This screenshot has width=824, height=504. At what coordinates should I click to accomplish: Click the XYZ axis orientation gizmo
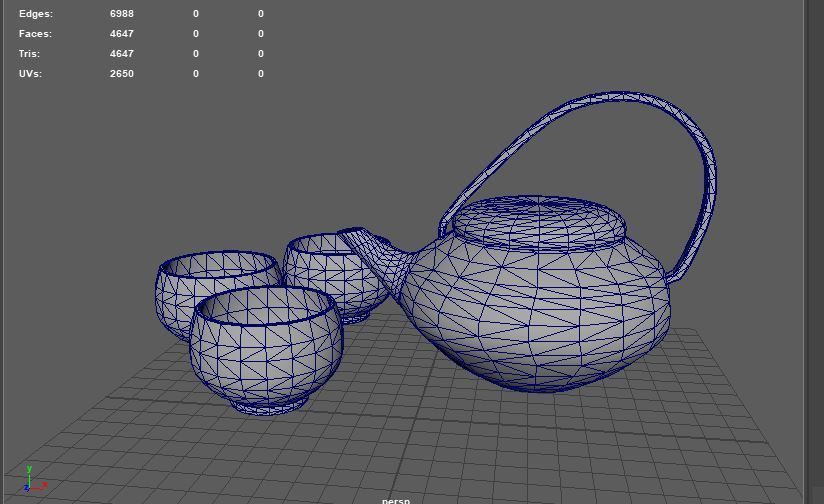coord(35,479)
